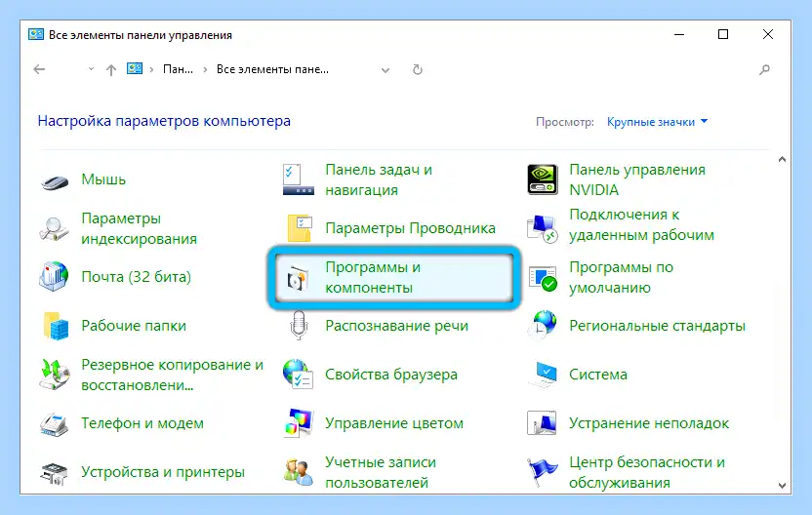
Task: Click the User Accounts icon
Action: pos(299,472)
